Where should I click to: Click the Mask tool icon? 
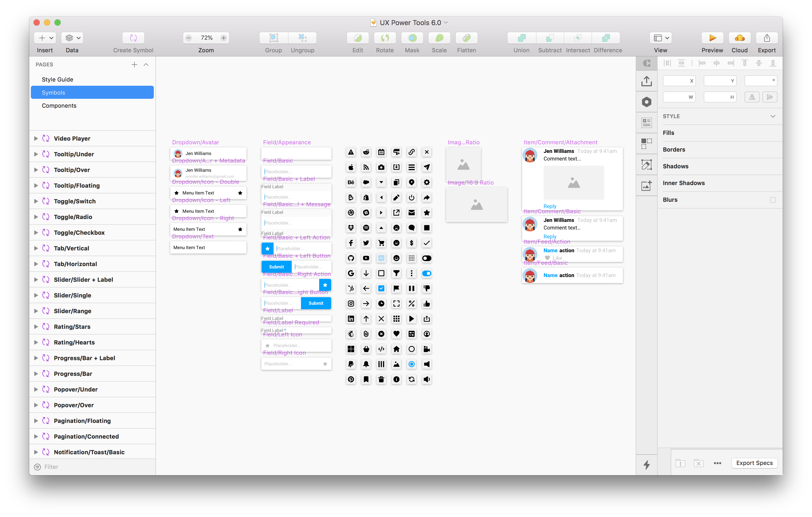coord(412,38)
